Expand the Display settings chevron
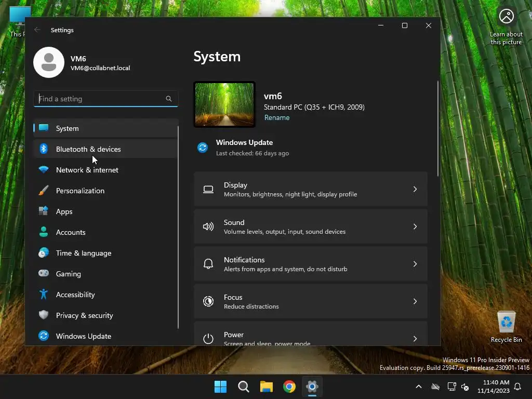The image size is (532, 399). pyautogui.click(x=415, y=189)
